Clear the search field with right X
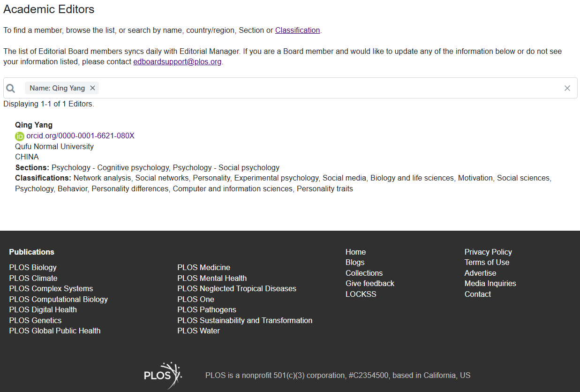The height and width of the screenshot is (392, 580). tap(567, 88)
